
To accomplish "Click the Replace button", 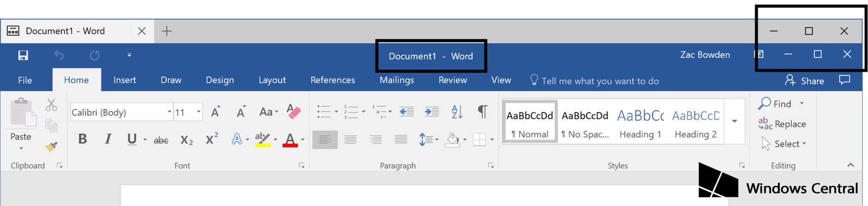I will pos(782,124).
